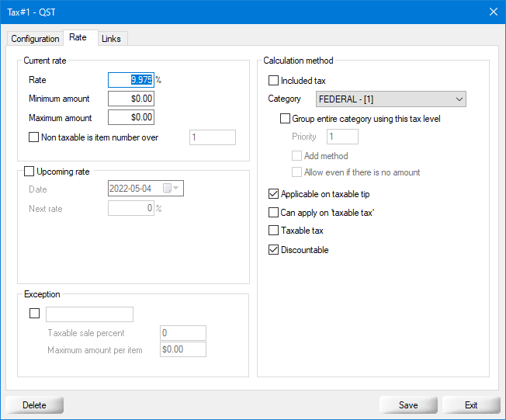Enable Group entire category using this tax level
The width and height of the screenshot is (506, 420).
click(x=285, y=119)
